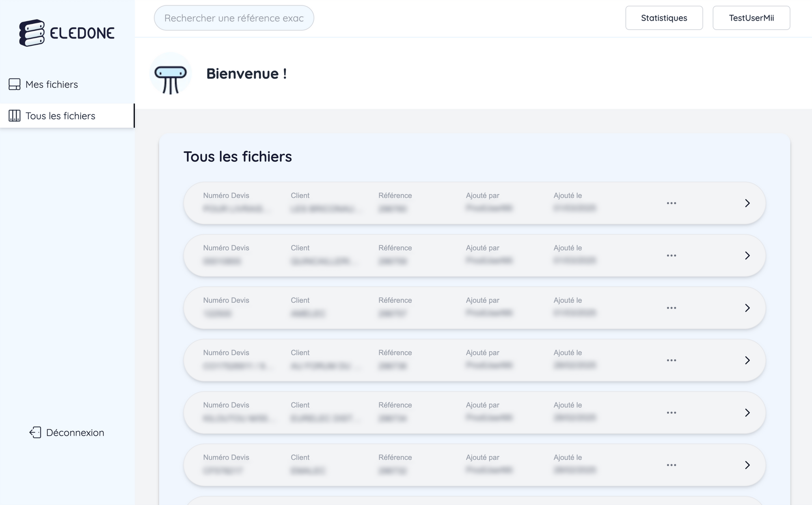
Task: Click the Déconnexion logout icon
Action: [x=35, y=432]
